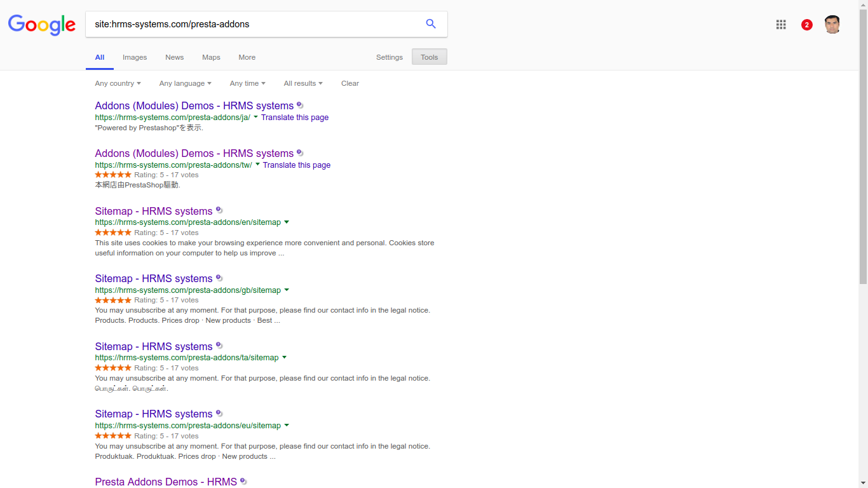Click star rating under the /tw/ result

point(113,175)
